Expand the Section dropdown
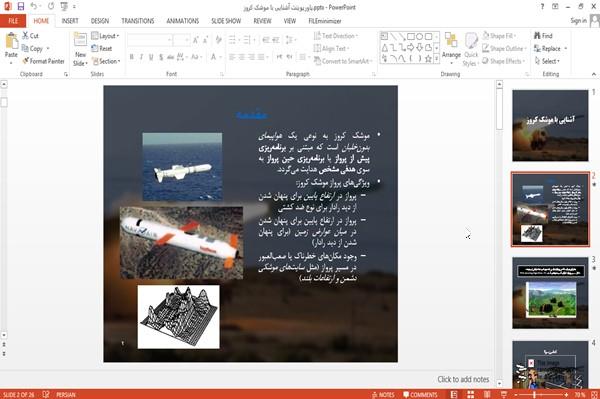 tap(106, 61)
